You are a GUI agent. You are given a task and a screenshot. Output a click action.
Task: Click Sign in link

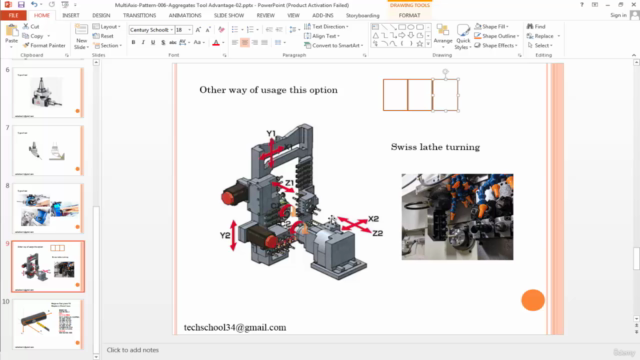[x=618, y=15]
